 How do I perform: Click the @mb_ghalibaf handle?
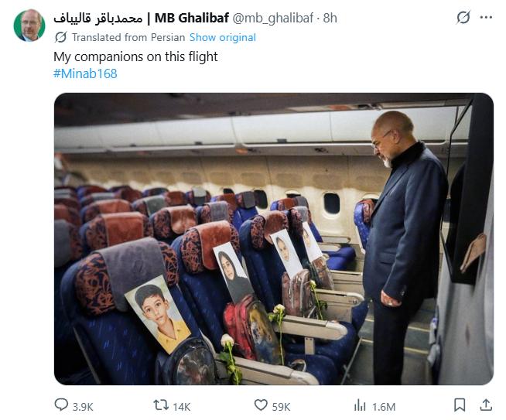pos(270,18)
